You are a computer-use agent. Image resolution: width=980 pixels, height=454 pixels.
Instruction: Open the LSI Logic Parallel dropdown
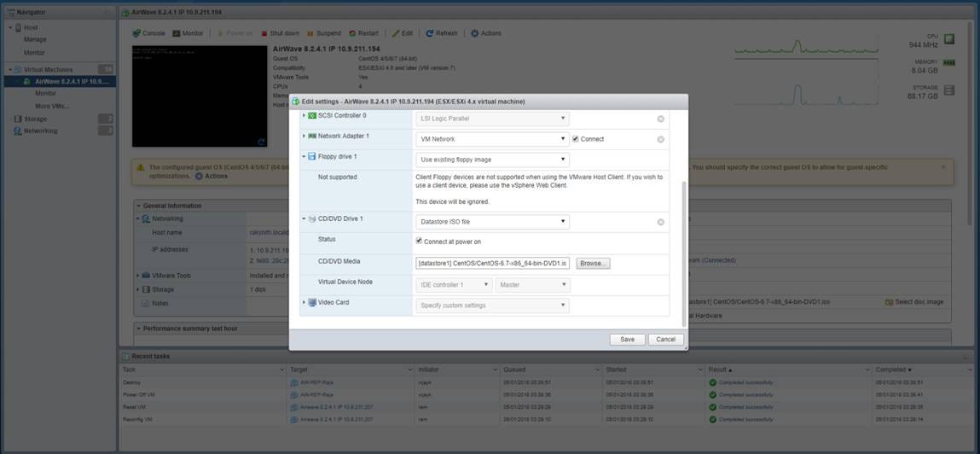tap(492, 118)
